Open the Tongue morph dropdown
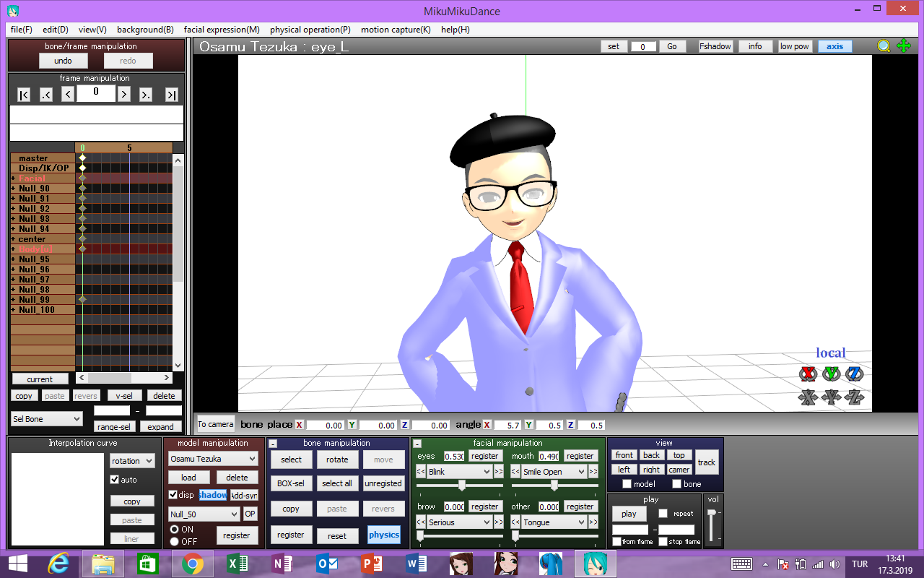The height and width of the screenshot is (578, 924). pos(554,522)
